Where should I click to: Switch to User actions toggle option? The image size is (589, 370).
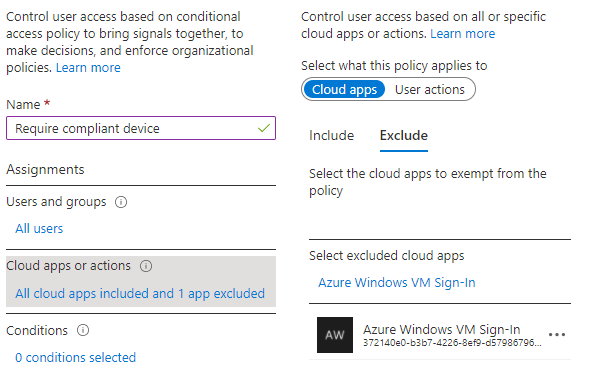(x=430, y=89)
